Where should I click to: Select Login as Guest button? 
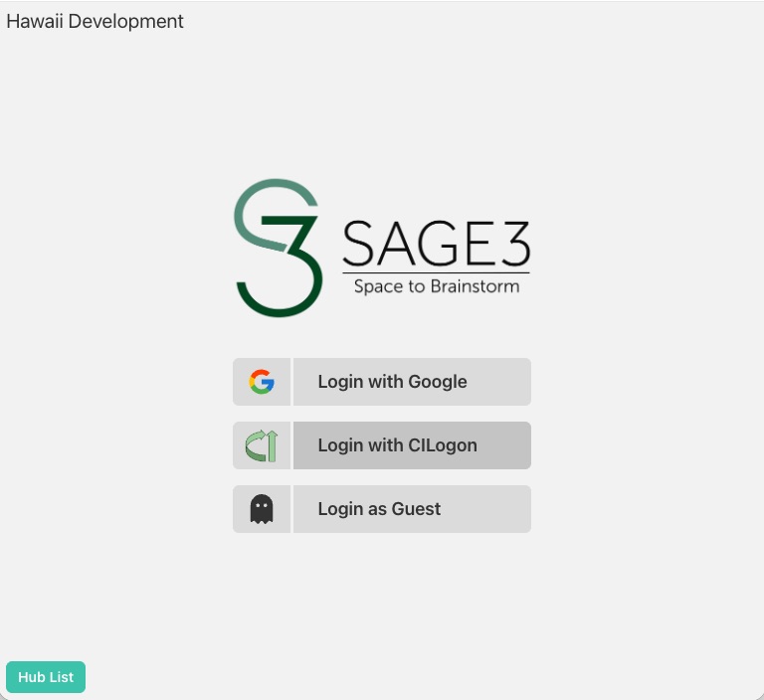pyautogui.click(x=412, y=509)
